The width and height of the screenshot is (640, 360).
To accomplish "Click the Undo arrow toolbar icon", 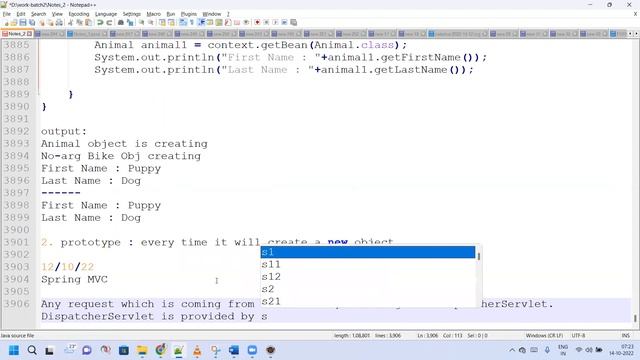I will (100, 22).
